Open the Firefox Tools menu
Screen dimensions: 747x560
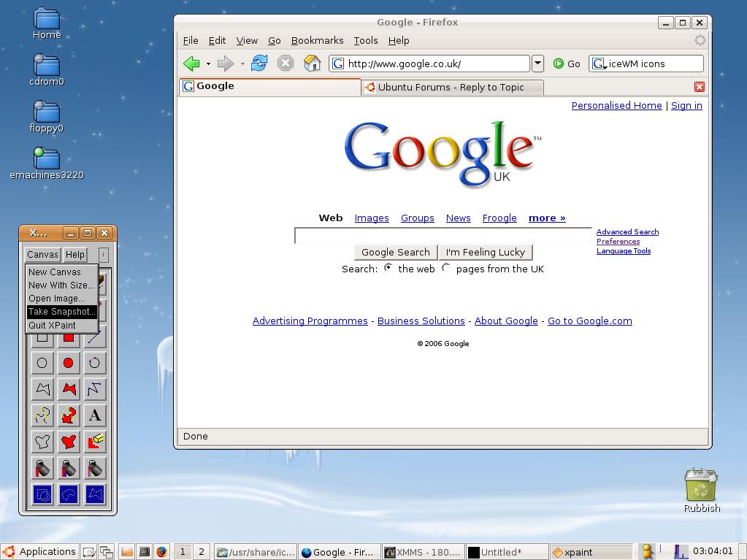coord(366,41)
